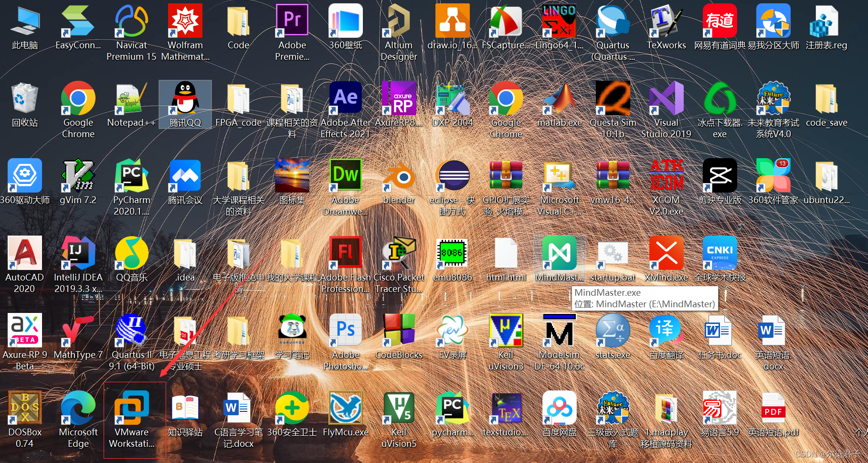Run startup.bat file
Viewport: 868px width, 463px height.
coord(613,253)
